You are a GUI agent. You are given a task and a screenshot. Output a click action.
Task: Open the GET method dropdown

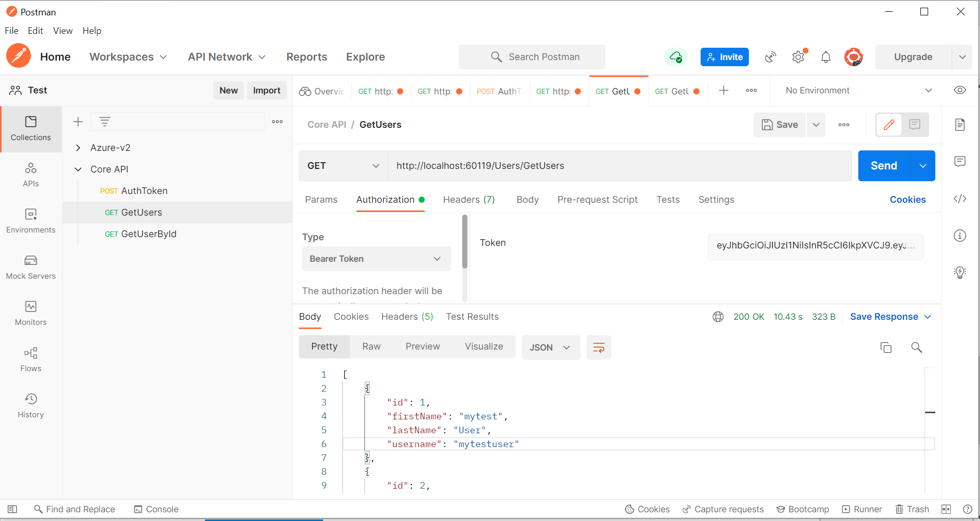click(343, 166)
